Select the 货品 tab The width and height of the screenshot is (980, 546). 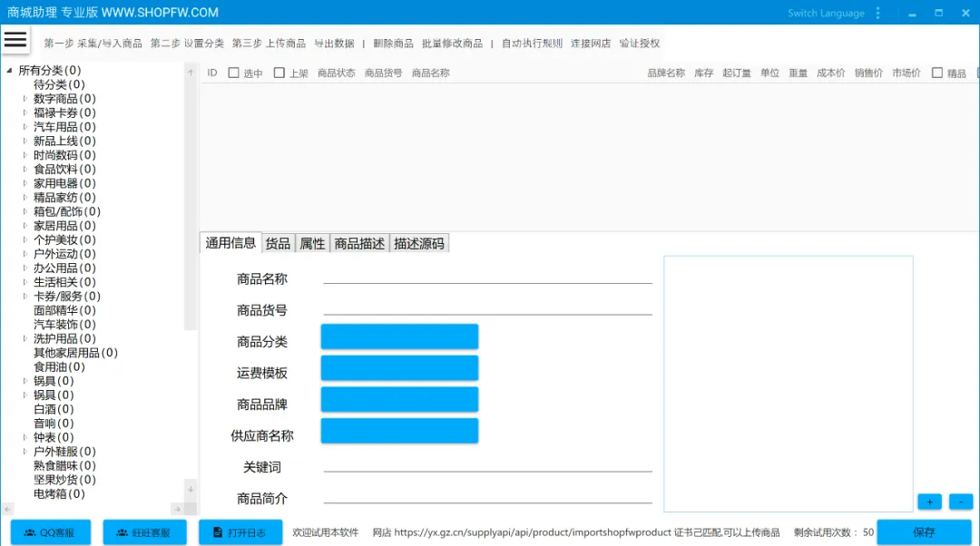tap(278, 242)
